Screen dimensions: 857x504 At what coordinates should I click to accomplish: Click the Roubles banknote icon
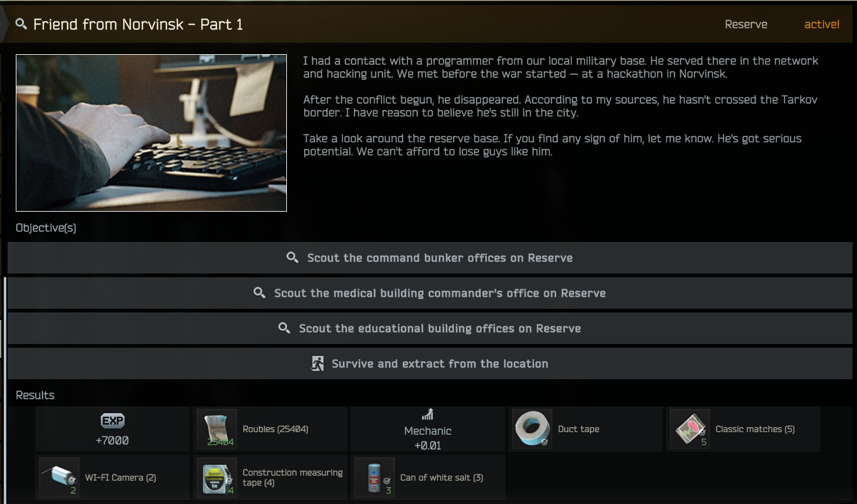216,429
